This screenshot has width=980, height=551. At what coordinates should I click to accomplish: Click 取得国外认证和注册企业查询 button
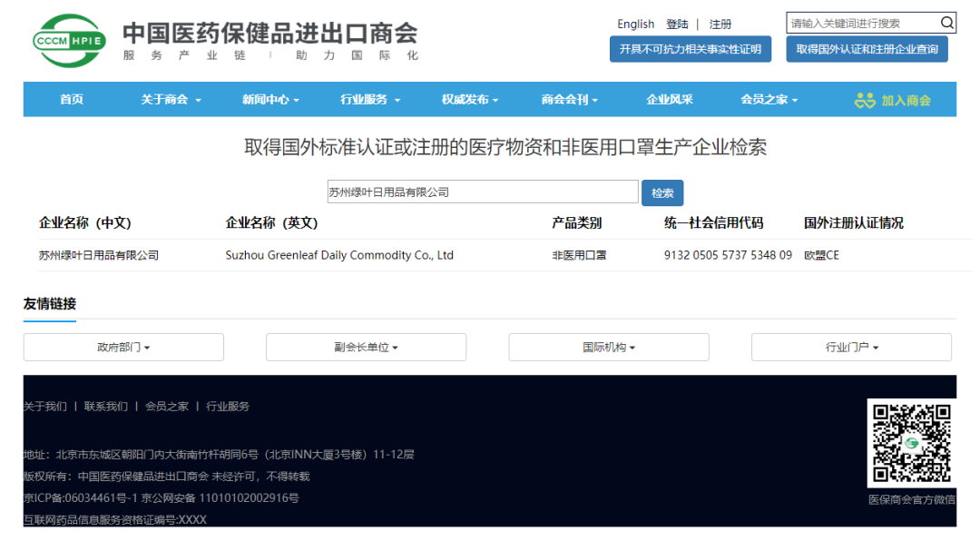point(867,49)
